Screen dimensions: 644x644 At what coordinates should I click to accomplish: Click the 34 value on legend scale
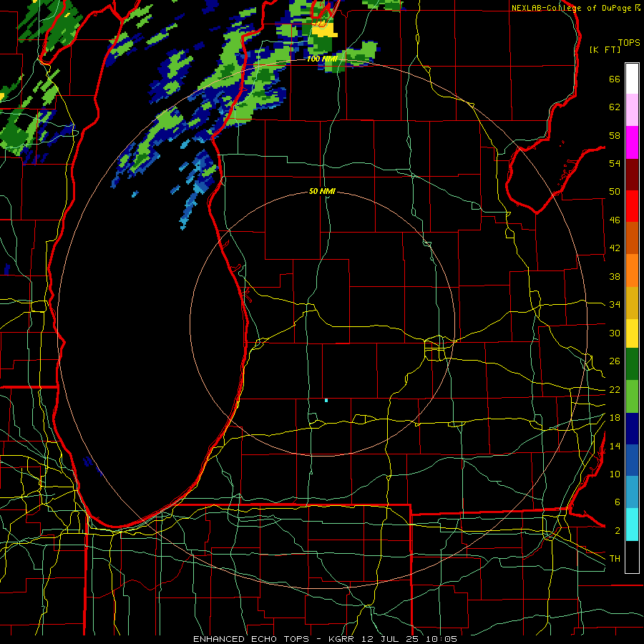pos(615,305)
